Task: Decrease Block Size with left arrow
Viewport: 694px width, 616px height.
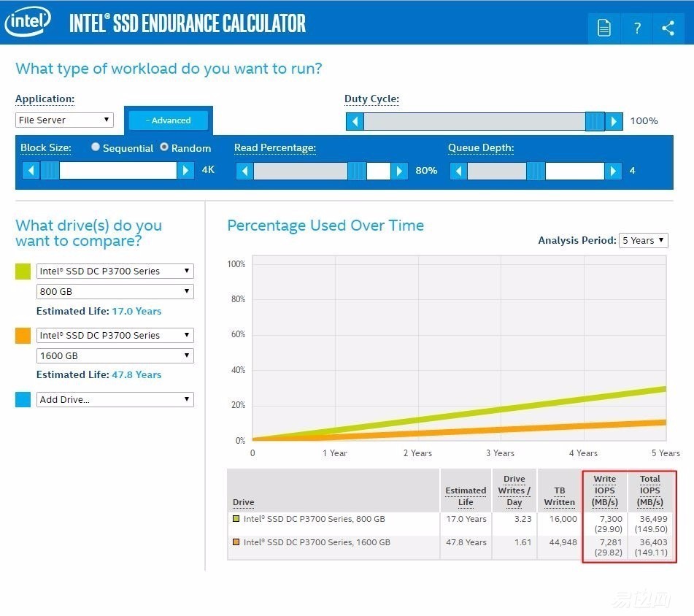Action: point(31,170)
